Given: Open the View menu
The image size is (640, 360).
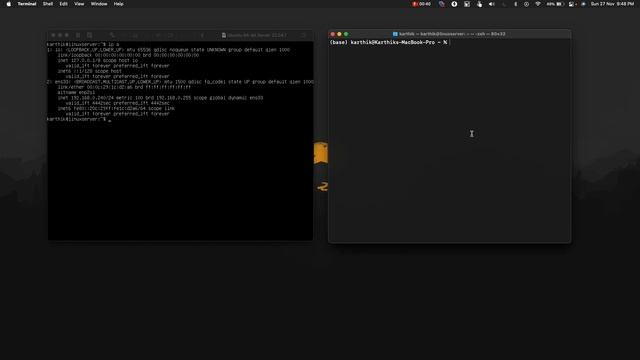Looking at the screenshot, I should [79, 4].
